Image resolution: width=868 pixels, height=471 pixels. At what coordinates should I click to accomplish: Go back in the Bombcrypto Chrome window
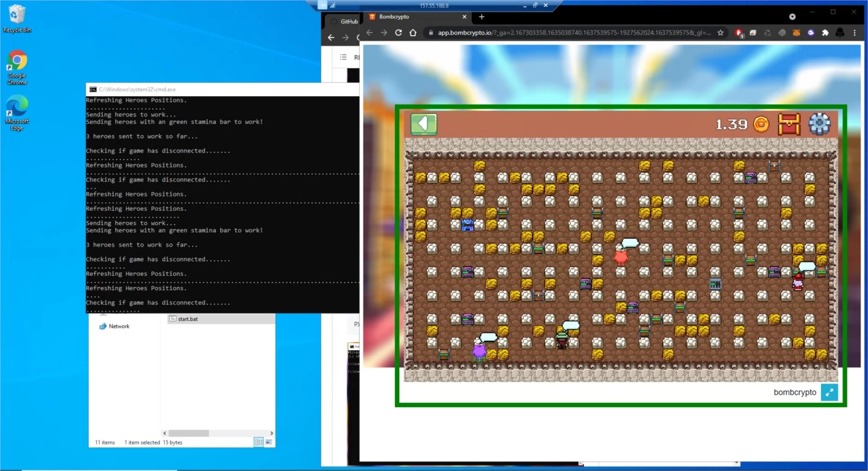click(370, 33)
